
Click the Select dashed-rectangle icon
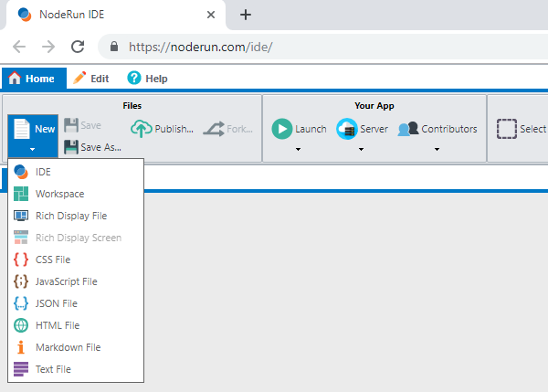507,129
